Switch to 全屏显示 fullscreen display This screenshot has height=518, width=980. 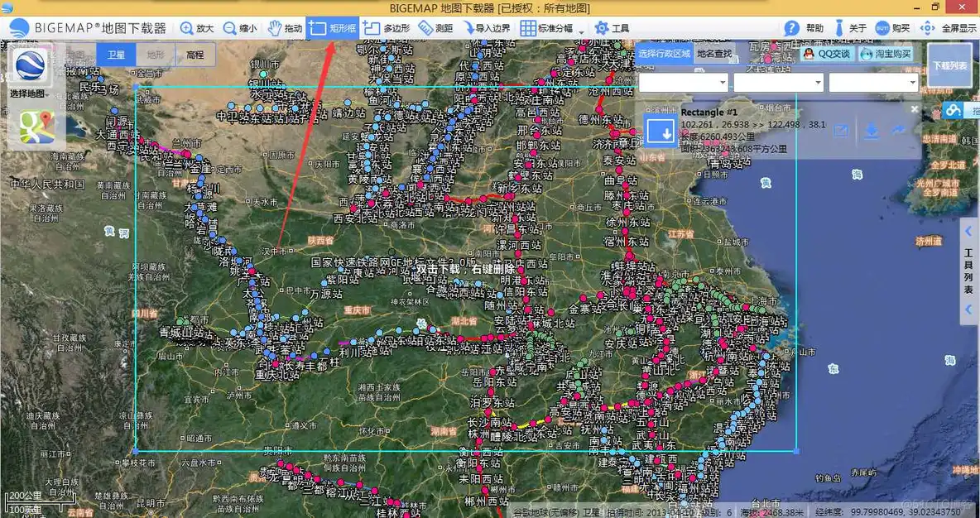coord(949,28)
